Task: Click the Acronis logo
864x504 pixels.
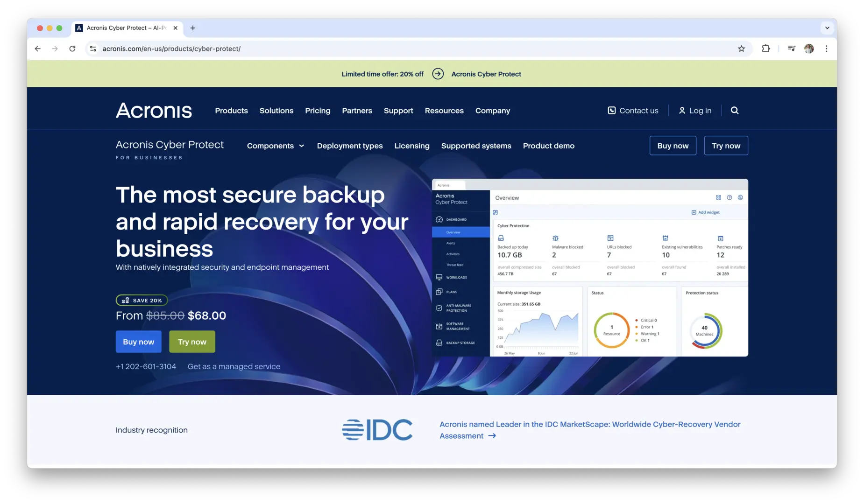Action: point(154,111)
